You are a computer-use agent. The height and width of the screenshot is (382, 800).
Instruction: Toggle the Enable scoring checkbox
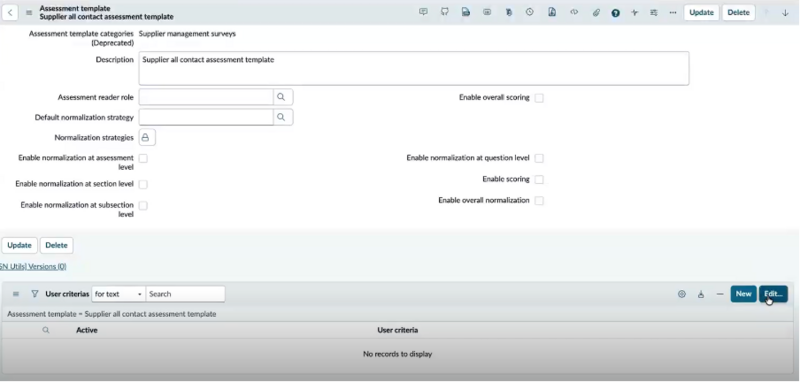click(539, 180)
